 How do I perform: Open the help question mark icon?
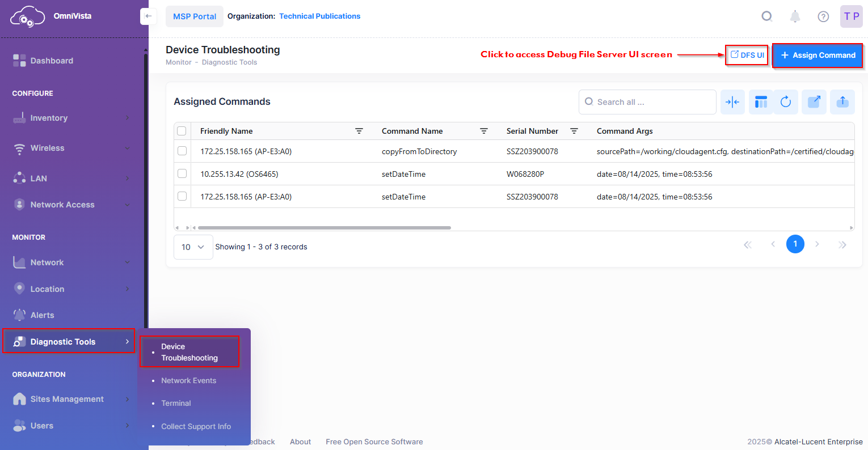coord(823,16)
